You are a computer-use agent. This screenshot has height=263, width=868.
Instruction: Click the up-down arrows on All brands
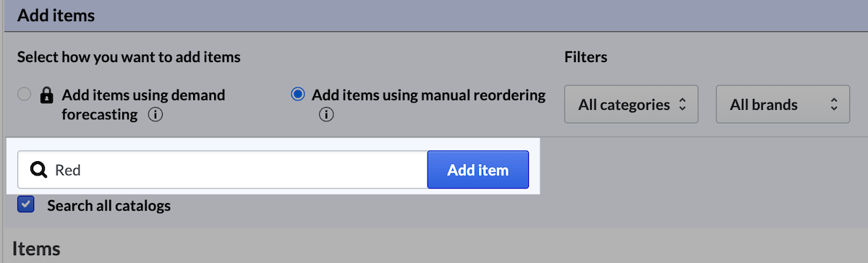pos(833,105)
